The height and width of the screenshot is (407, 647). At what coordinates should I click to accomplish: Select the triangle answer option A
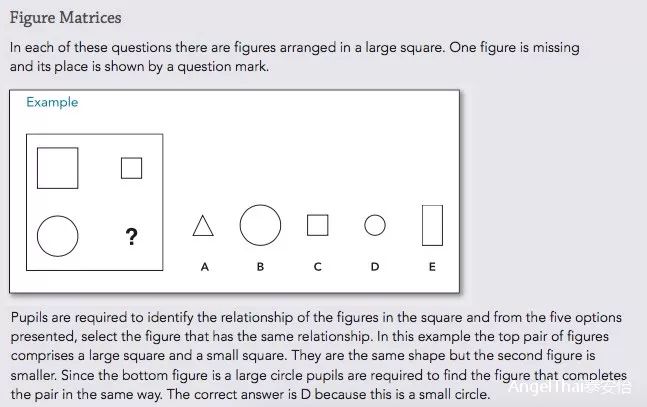click(203, 226)
